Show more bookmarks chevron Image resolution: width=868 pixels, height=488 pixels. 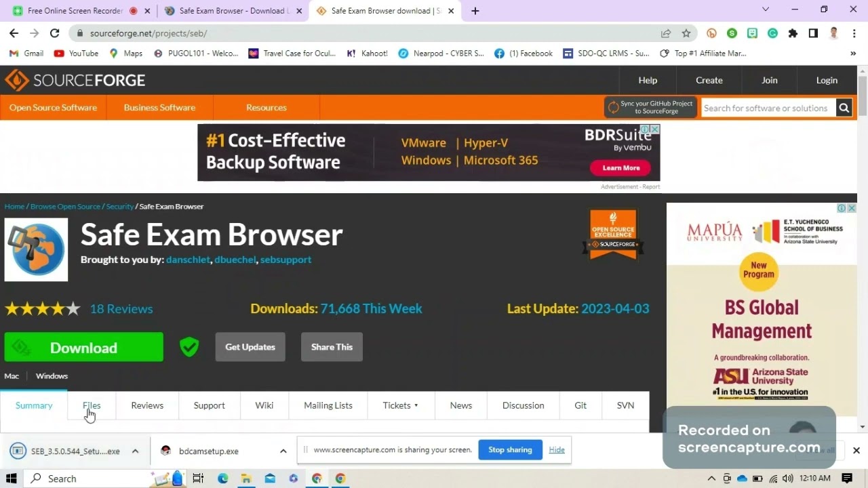(x=853, y=54)
